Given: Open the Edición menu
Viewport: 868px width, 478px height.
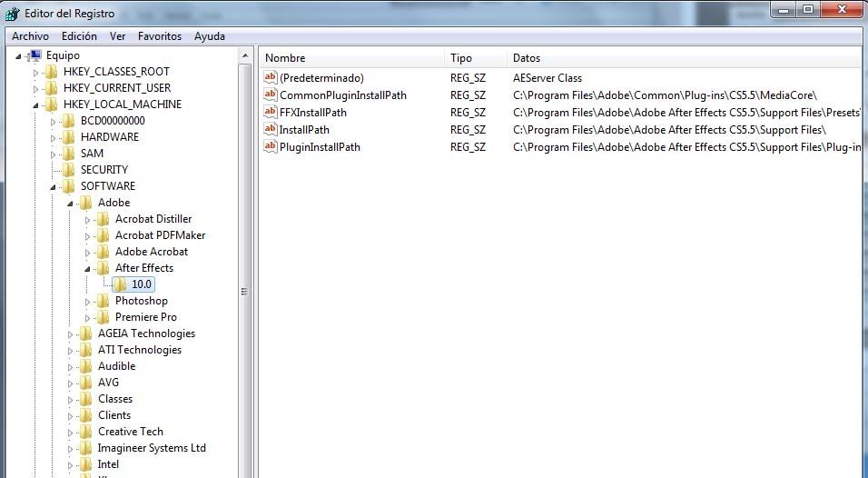Looking at the screenshot, I should (79, 36).
